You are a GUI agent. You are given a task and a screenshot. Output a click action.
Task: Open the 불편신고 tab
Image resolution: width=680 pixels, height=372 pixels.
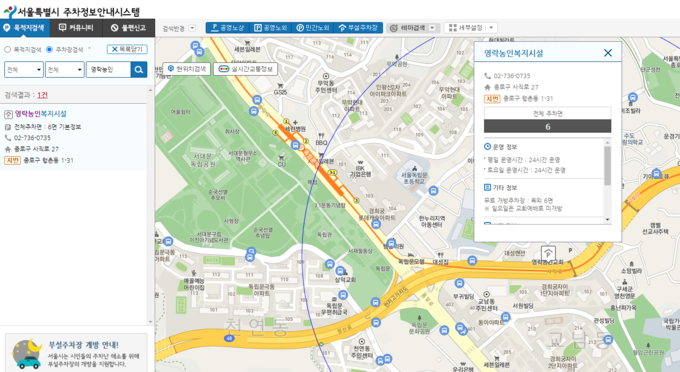click(128, 28)
